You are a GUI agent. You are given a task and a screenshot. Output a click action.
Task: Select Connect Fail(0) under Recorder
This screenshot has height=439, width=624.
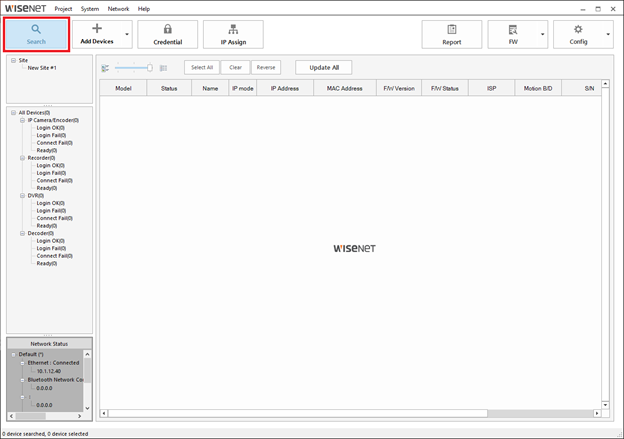55,181
